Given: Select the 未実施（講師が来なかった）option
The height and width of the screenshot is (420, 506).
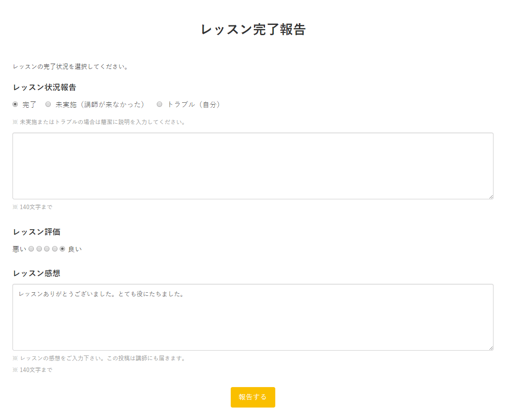Looking at the screenshot, I should pyautogui.click(x=48, y=104).
